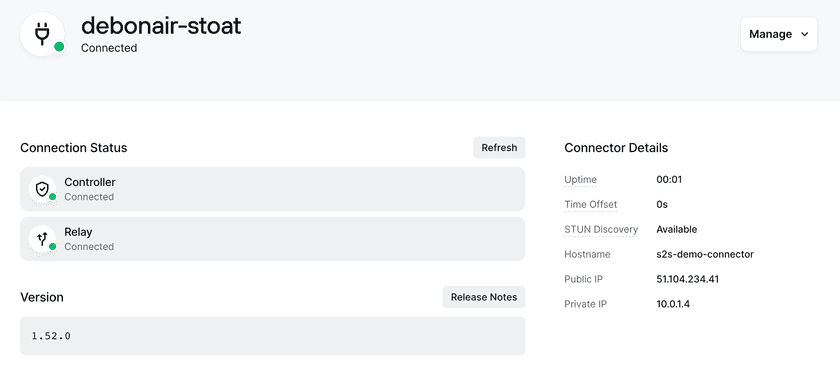Click the chevron arrow in Manage button
Viewport: 840px width, 374px height.
pos(804,34)
